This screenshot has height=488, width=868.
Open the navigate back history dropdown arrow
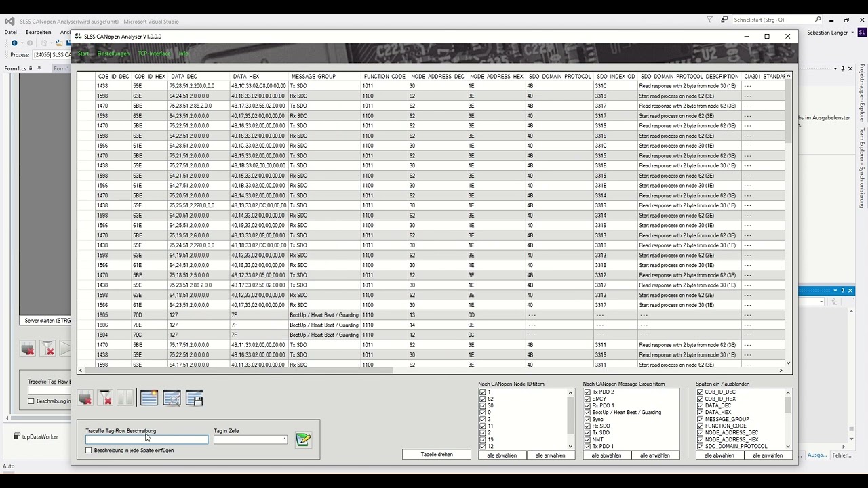coord(22,43)
